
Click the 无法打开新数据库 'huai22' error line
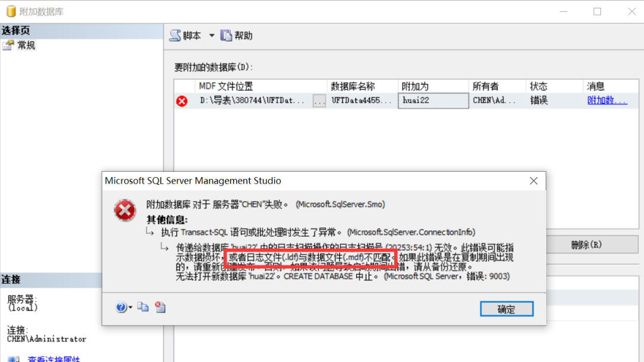pos(342,276)
